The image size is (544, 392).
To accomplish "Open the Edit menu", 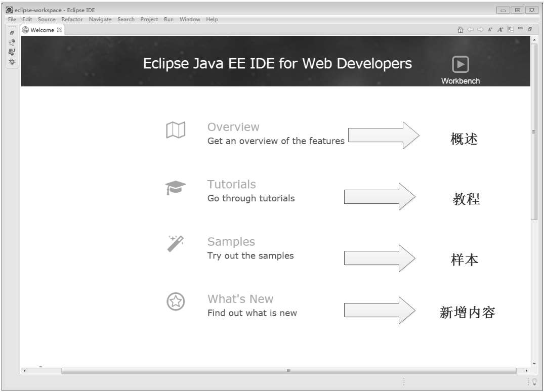I will click(x=27, y=19).
